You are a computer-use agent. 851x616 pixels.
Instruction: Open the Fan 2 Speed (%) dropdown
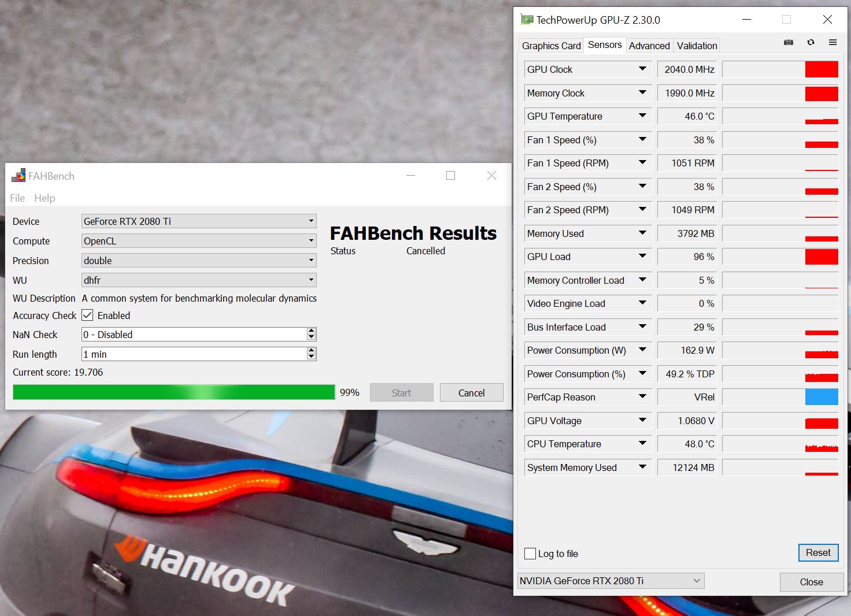[642, 187]
